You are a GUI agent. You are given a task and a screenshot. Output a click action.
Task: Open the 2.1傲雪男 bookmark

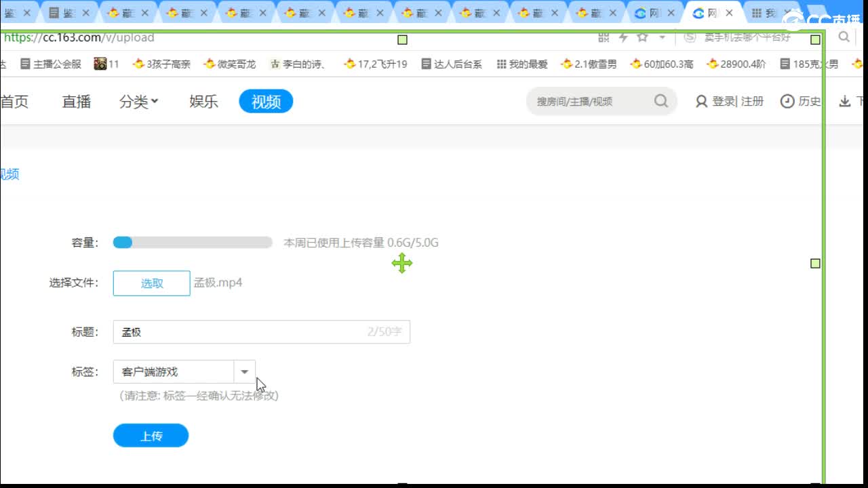(589, 64)
